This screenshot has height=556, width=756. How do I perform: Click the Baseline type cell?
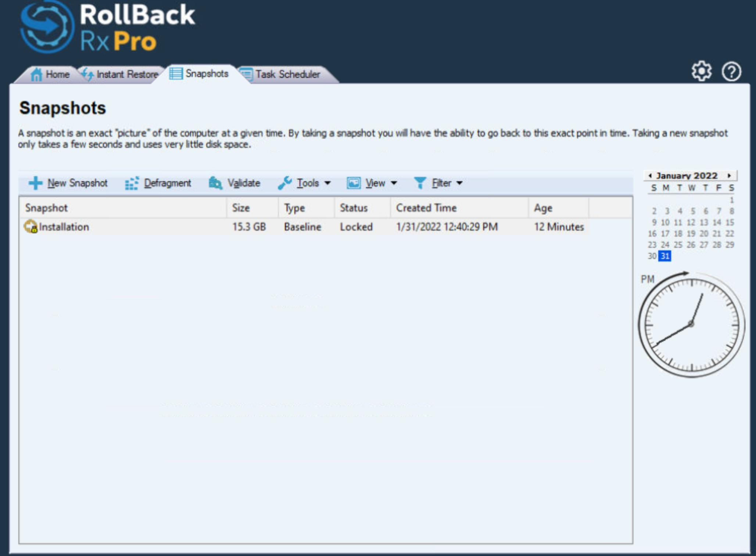(302, 227)
